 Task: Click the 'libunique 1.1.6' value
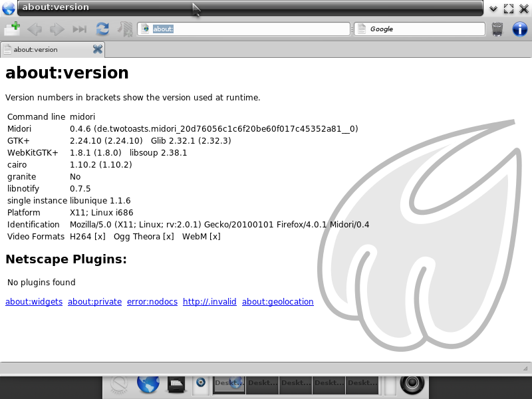(100, 201)
